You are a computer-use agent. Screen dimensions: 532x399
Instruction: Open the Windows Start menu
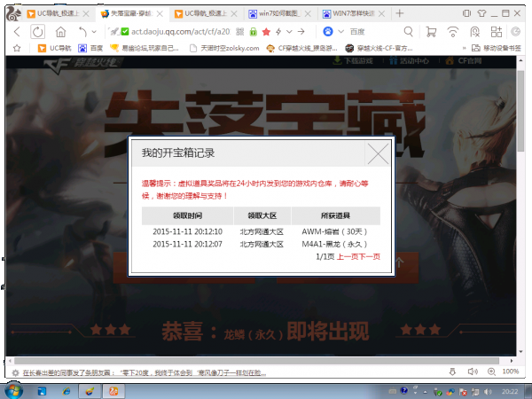(14, 391)
